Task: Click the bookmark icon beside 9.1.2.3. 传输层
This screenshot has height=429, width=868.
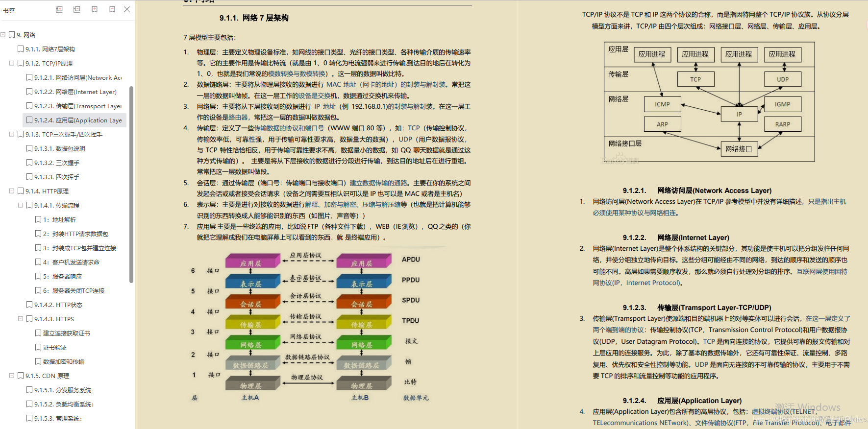Action: [x=29, y=106]
